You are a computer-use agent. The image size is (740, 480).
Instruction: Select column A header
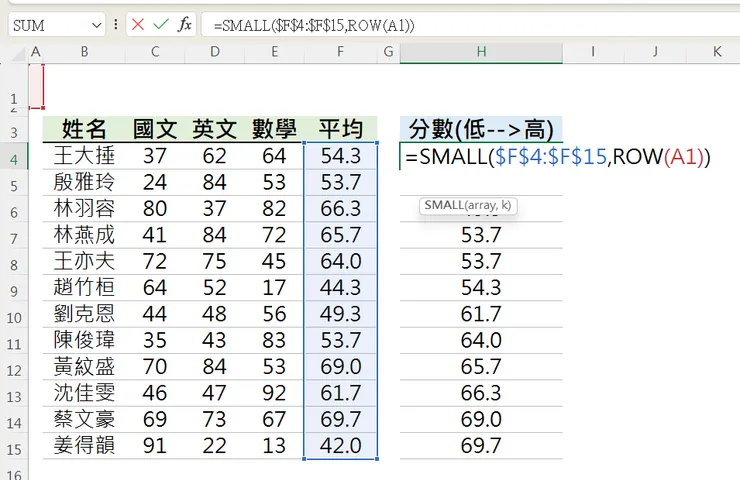pyautogui.click(x=35, y=52)
